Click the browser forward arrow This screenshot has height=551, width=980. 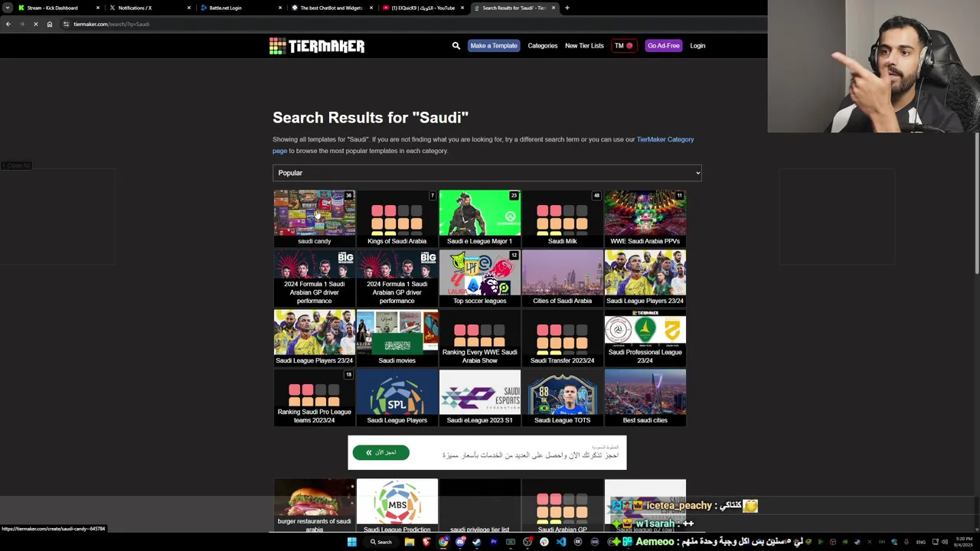pos(22,24)
